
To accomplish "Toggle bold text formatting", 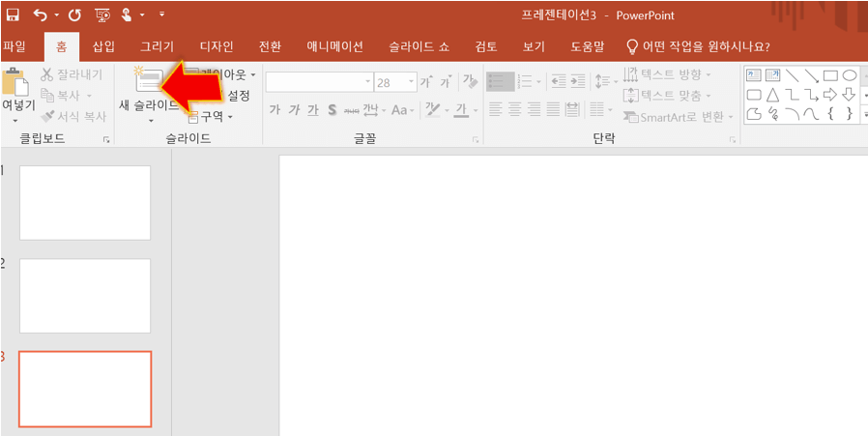I will pyautogui.click(x=275, y=109).
